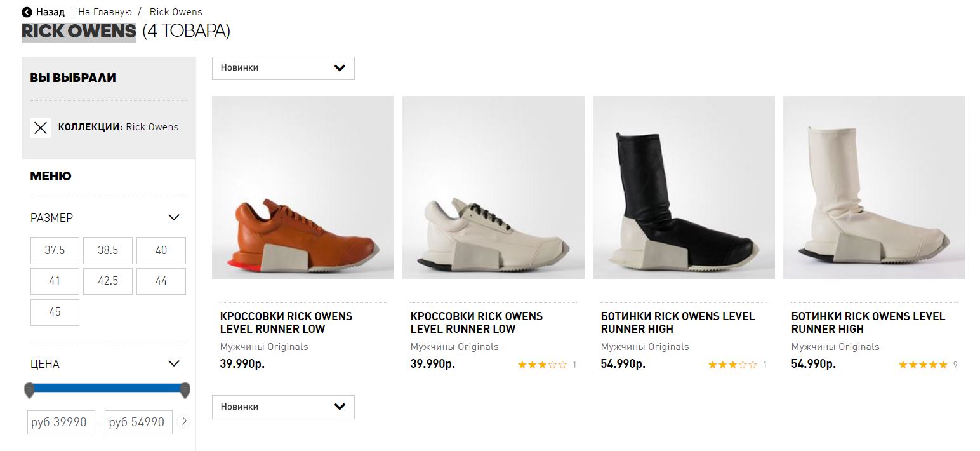This screenshot has height=451, width=980.
Task: Go to На Главную breadcrumb
Action: pos(105,12)
